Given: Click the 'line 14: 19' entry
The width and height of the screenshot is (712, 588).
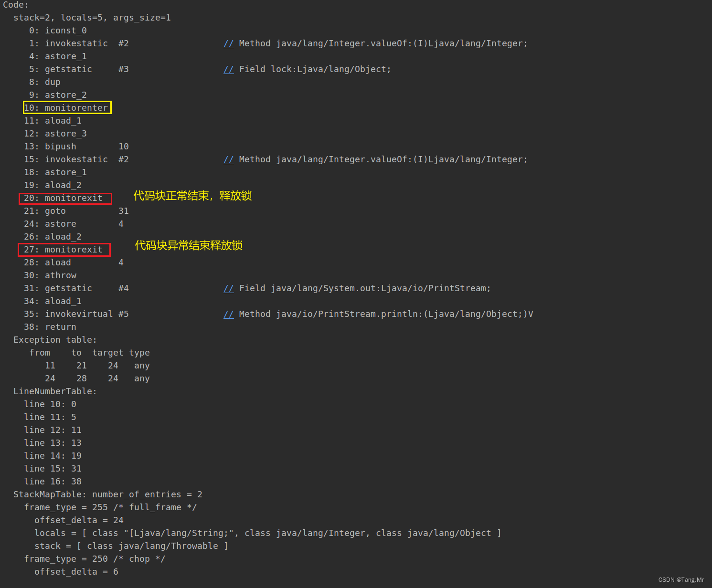Looking at the screenshot, I should coord(53,456).
